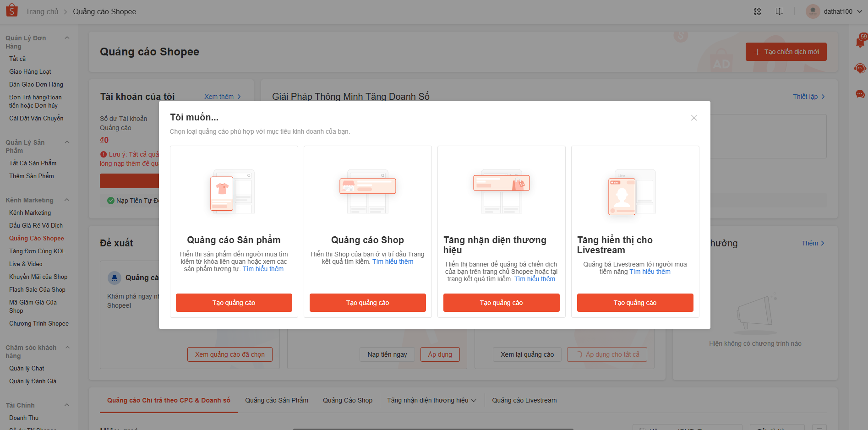Open 'Tìm hiểu thêm' for Livestream ads

click(650, 272)
